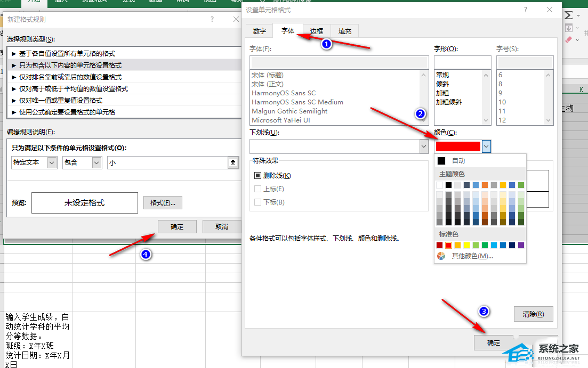Viewport: 588px width, 368px height.
Task: Click the fill-down arrow icon in ribbon
Action: 569,28
